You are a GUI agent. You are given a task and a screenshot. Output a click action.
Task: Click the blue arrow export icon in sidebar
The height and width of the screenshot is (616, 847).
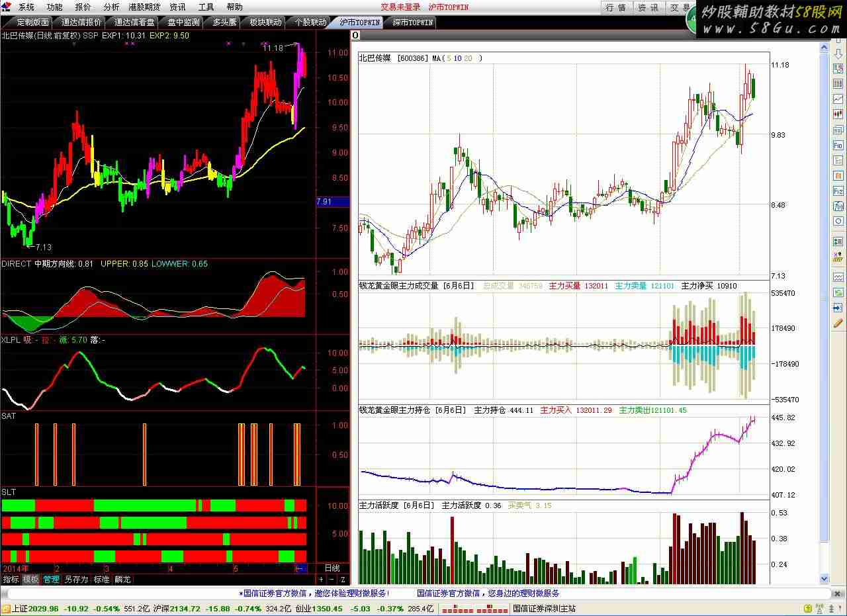[838, 308]
